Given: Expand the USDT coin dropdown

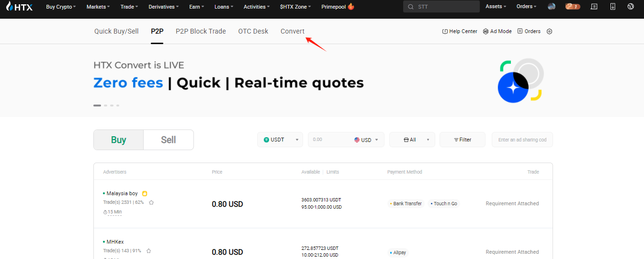Looking at the screenshot, I should [280, 140].
